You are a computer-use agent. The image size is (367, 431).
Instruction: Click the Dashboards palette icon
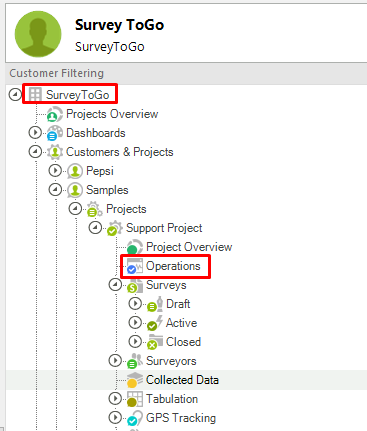coord(54,133)
